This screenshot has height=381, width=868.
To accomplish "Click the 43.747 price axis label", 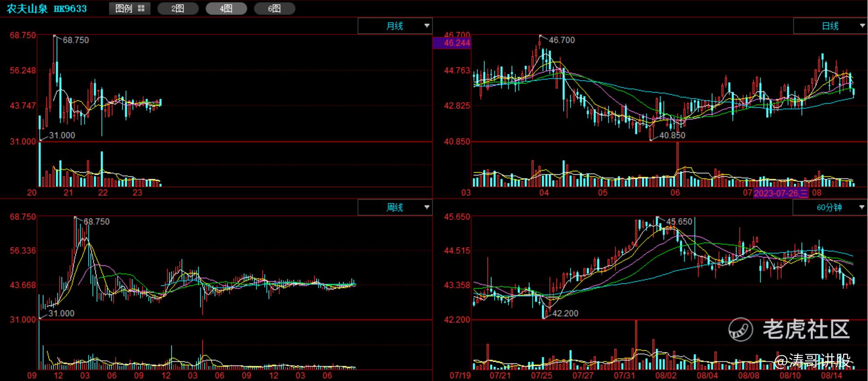I will [23, 105].
